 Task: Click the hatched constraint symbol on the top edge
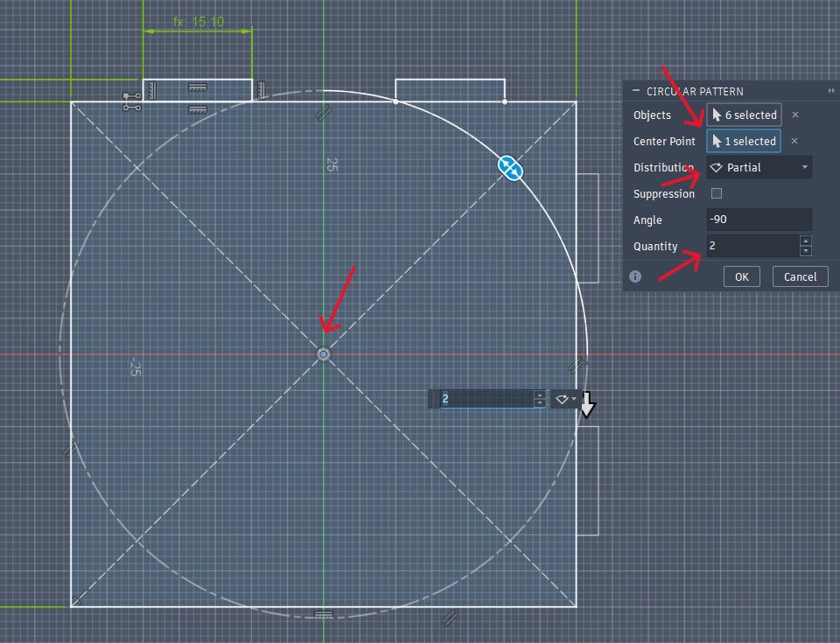197,87
